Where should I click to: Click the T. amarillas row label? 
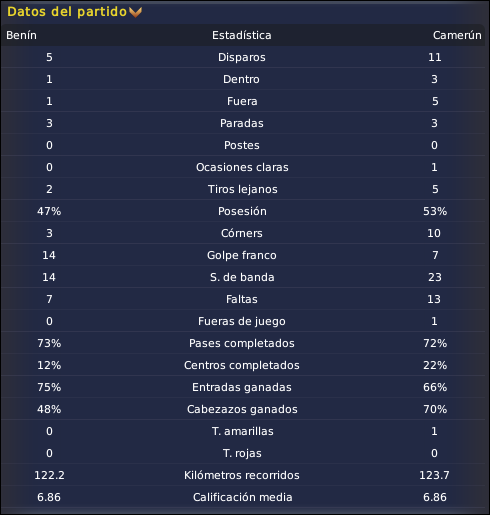click(x=243, y=431)
